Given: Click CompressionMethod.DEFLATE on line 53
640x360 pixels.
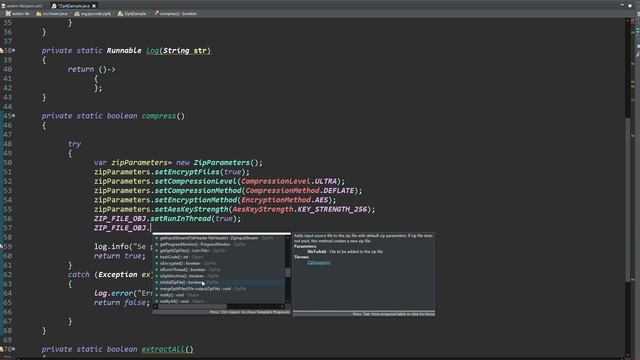Looking at the screenshot, I should [300, 190].
